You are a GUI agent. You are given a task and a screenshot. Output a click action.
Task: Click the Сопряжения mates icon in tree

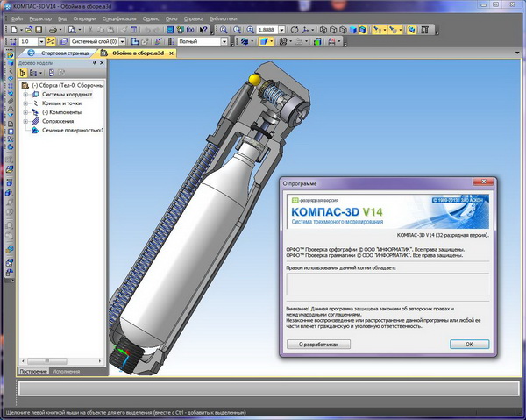tap(35, 122)
